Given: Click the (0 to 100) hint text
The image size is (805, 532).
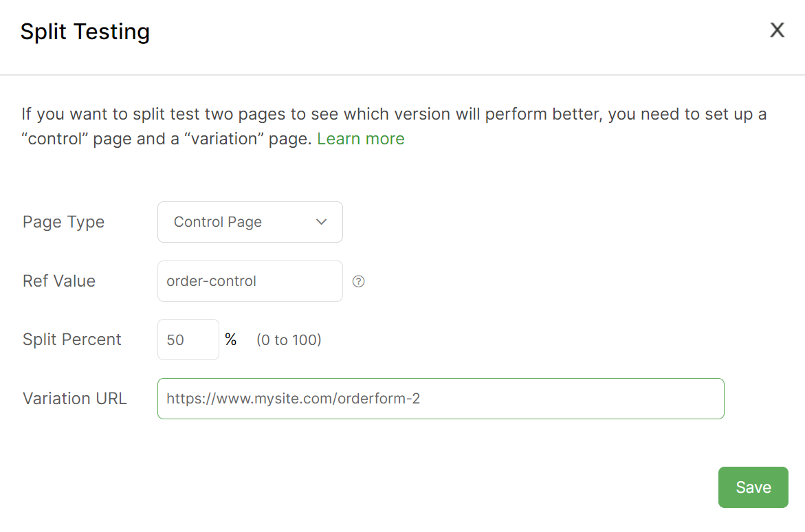Looking at the screenshot, I should point(289,340).
